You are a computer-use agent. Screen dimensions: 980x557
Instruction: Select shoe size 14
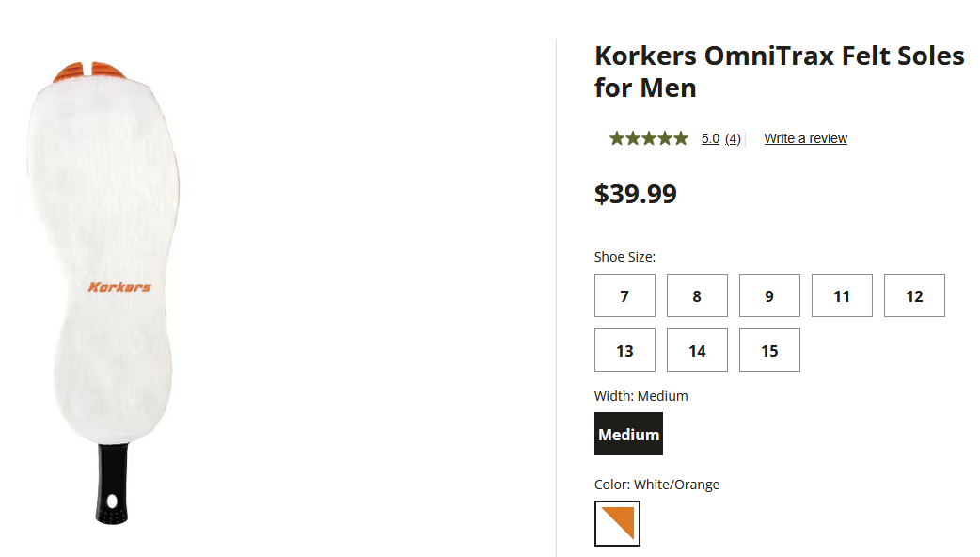pyautogui.click(x=697, y=350)
